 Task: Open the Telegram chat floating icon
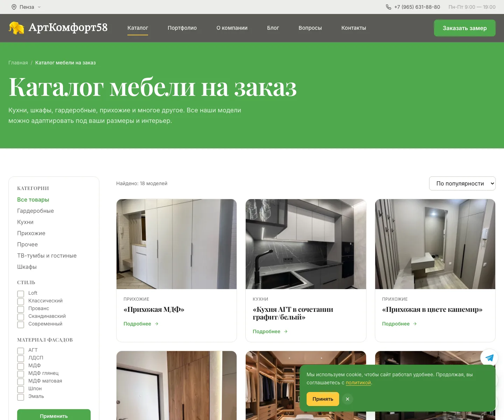point(489,358)
